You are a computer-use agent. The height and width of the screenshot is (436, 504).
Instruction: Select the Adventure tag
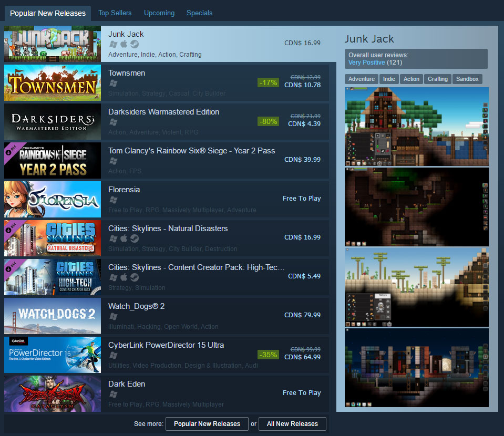click(x=361, y=79)
